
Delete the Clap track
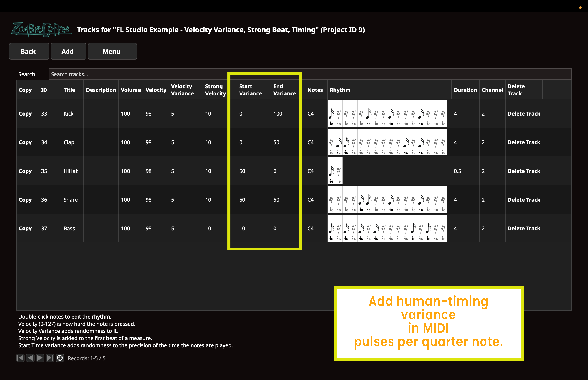[524, 142]
